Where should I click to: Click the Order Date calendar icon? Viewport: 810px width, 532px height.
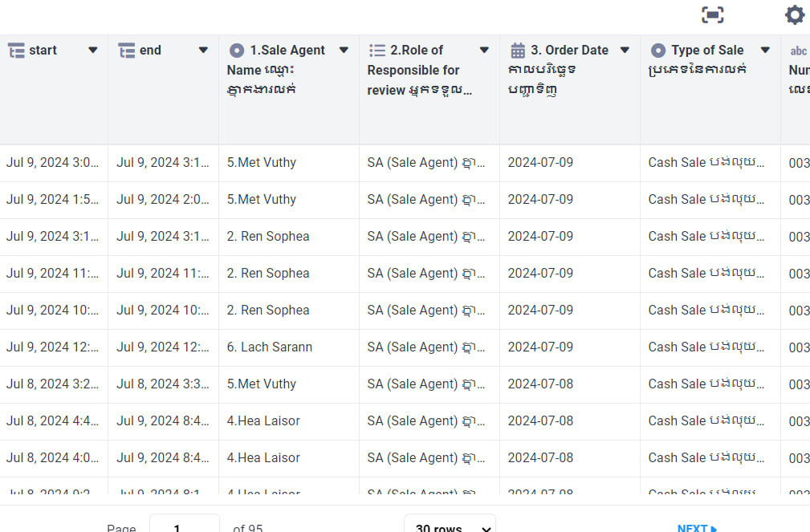518,51
